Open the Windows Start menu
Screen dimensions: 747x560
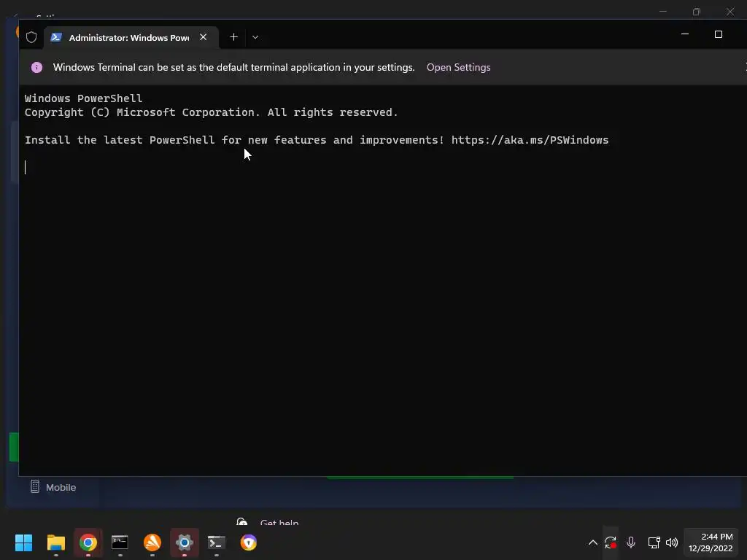pyautogui.click(x=23, y=542)
